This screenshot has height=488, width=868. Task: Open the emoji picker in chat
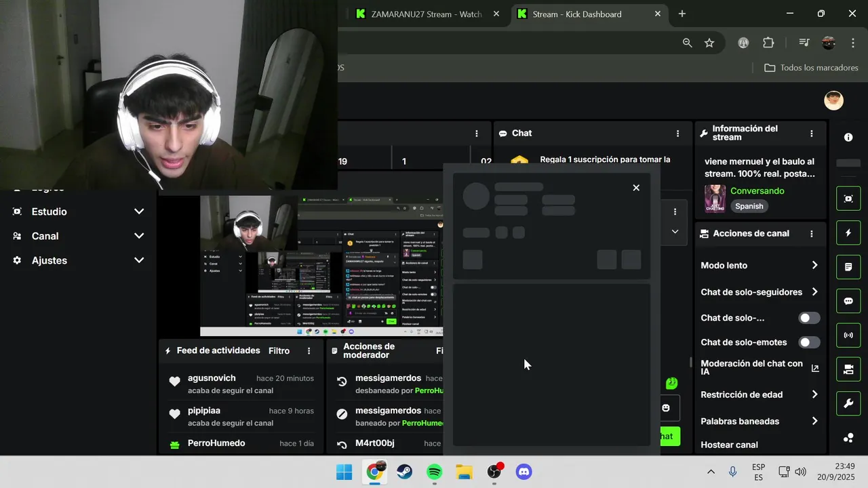(x=666, y=407)
